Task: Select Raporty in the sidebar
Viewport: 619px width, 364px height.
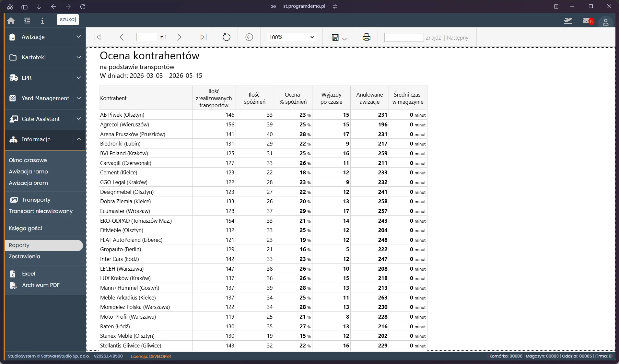Action: [x=44, y=245]
